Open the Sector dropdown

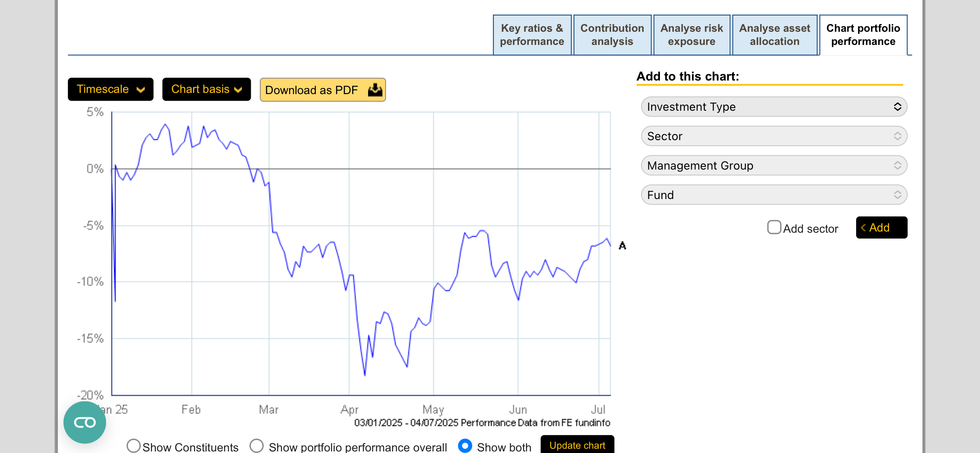[774, 136]
